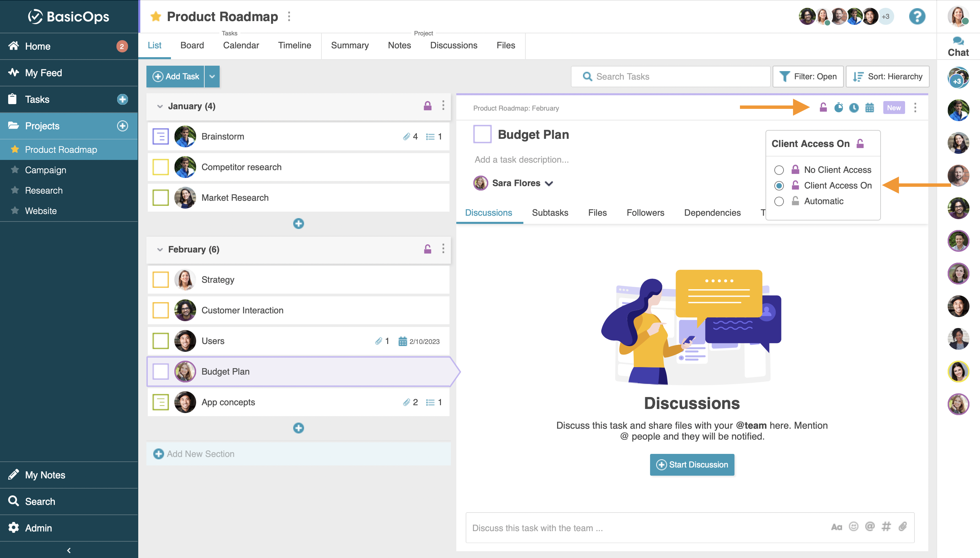The height and width of the screenshot is (558, 980).
Task: Open the Sort: Hierarchy dropdown
Action: [887, 76]
